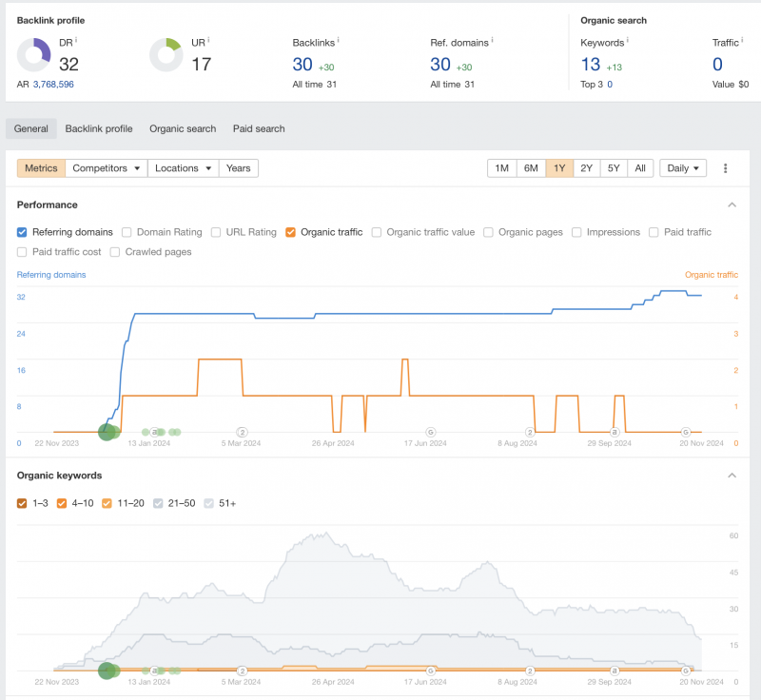This screenshot has height=700, width=761.
Task: Collapse the Performance section
Action: pos(732,204)
